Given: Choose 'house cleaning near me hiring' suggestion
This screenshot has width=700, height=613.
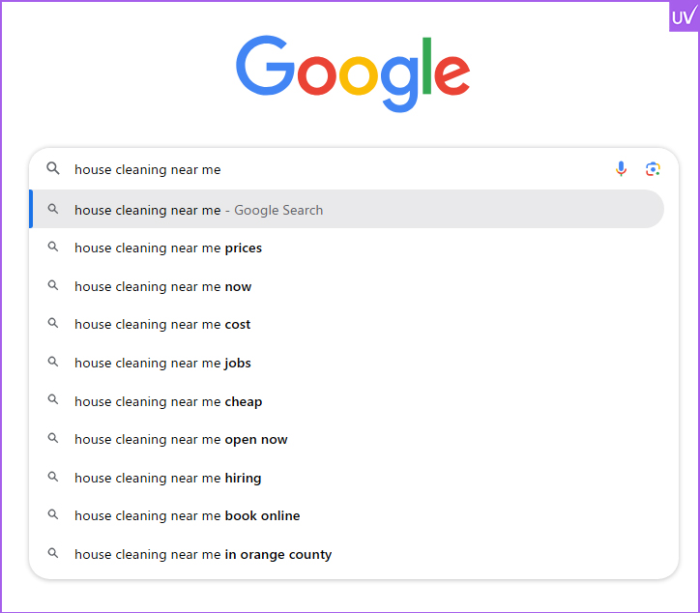Looking at the screenshot, I should 167,478.
